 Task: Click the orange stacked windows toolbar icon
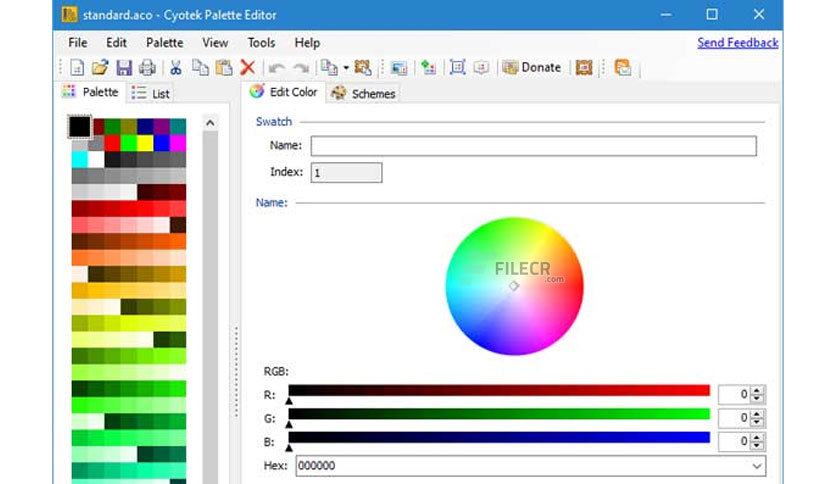coord(623,68)
